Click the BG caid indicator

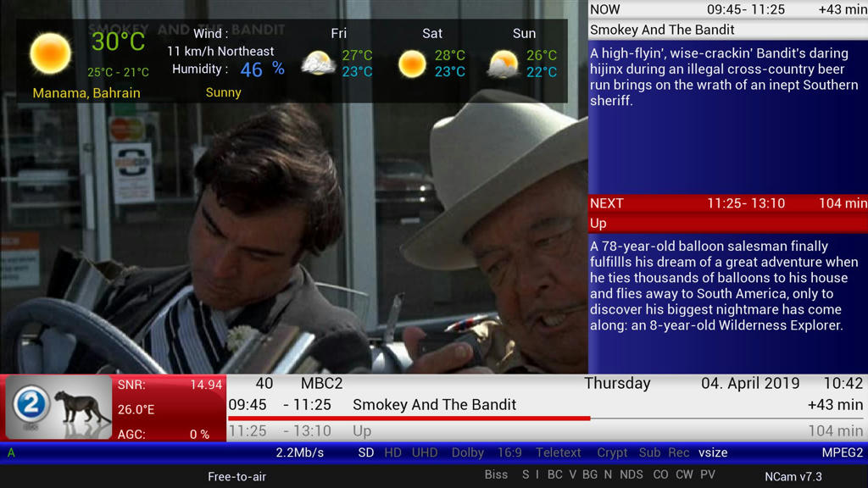point(590,474)
